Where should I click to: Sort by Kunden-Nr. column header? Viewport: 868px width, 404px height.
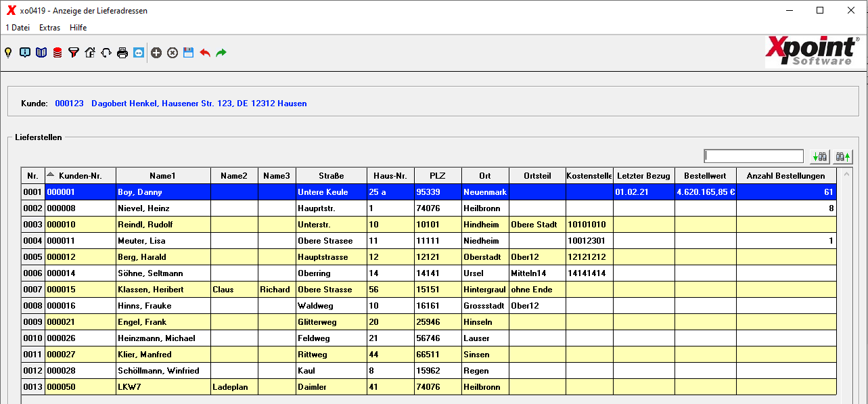tap(81, 176)
